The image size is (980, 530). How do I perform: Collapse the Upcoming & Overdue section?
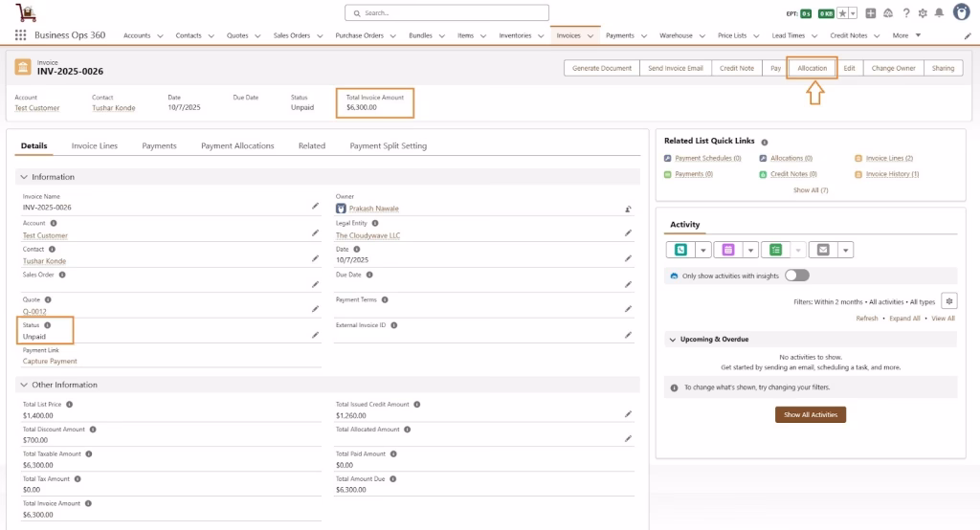point(674,340)
